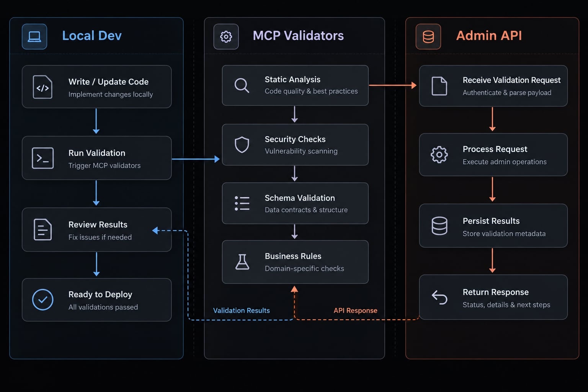Viewport: 588px width, 392px height.
Task: Click the blank page icon in Receive Validation Request
Action: [439, 86]
